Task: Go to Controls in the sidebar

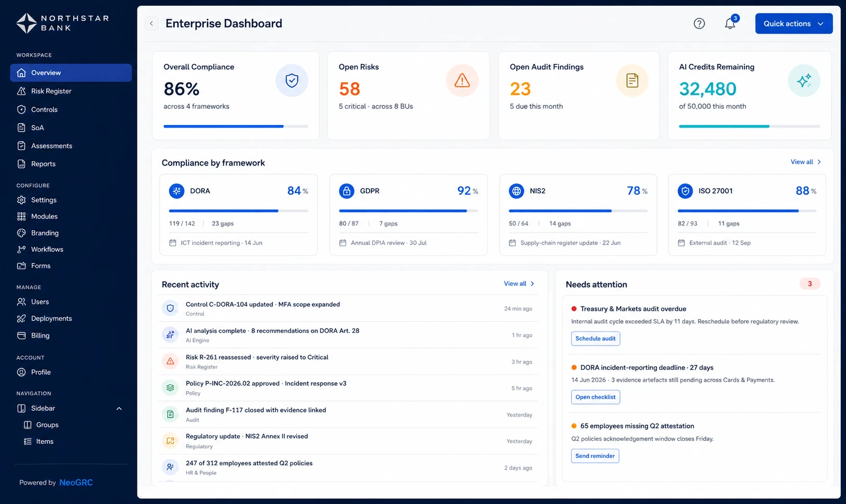Action: 71,109
